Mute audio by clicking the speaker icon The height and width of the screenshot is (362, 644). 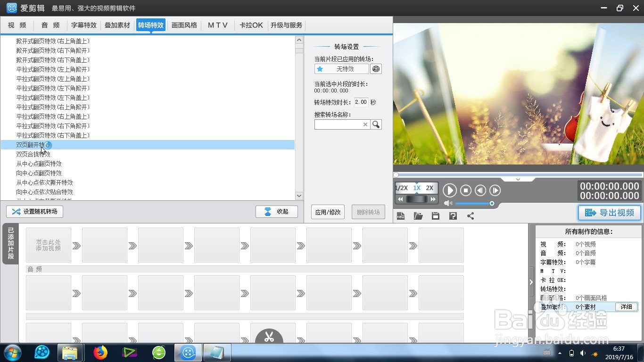[448, 203]
